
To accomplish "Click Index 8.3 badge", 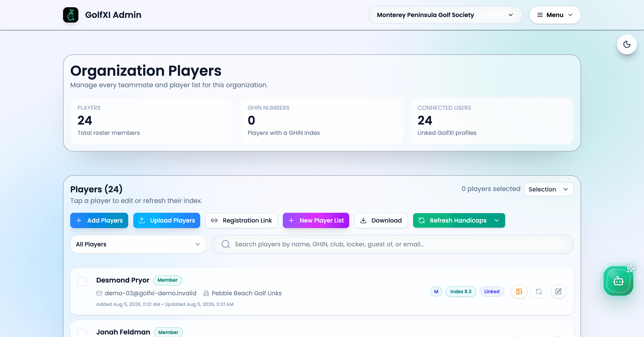I will tap(460, 291).
